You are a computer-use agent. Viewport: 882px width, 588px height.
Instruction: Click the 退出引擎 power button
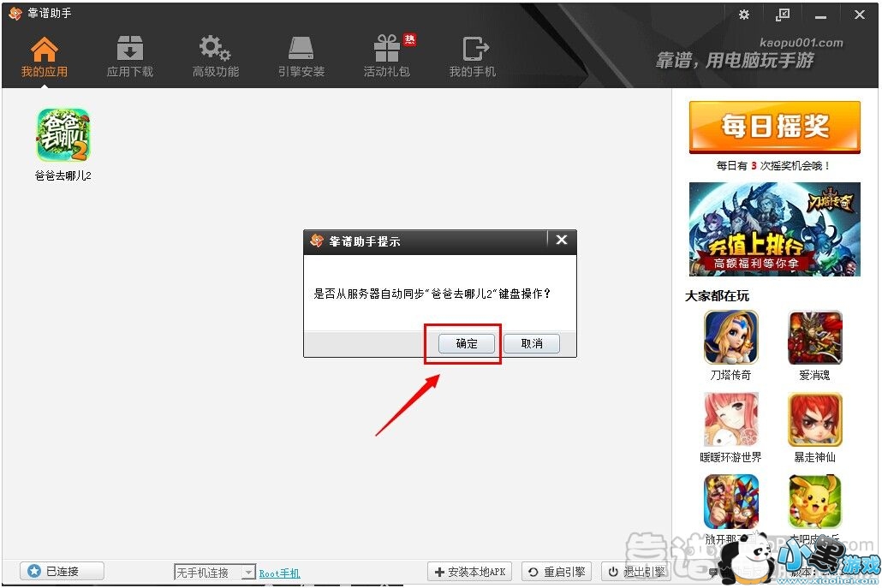(637, 572)
